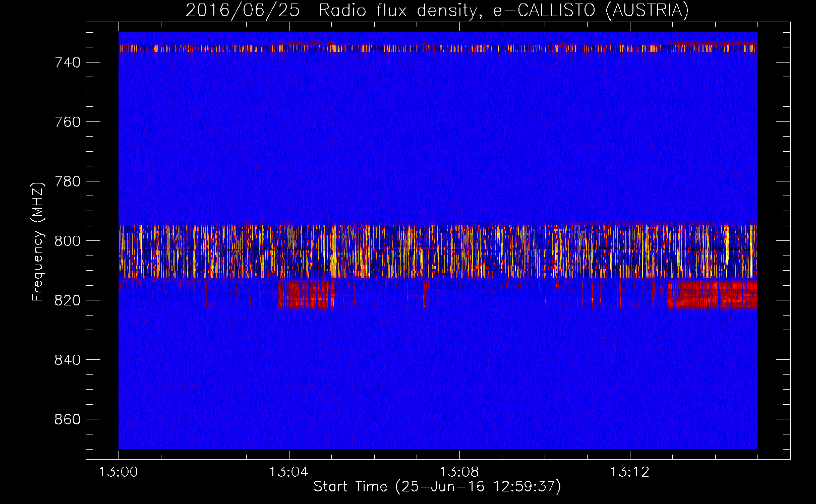Click the 780 frequency tick label

pyautogui.click(x=68, y=181)
